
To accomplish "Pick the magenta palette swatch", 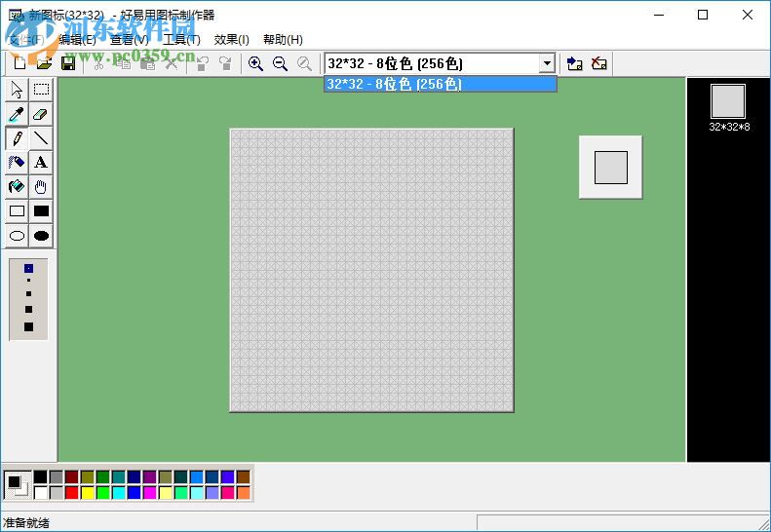I will (150, 492).
